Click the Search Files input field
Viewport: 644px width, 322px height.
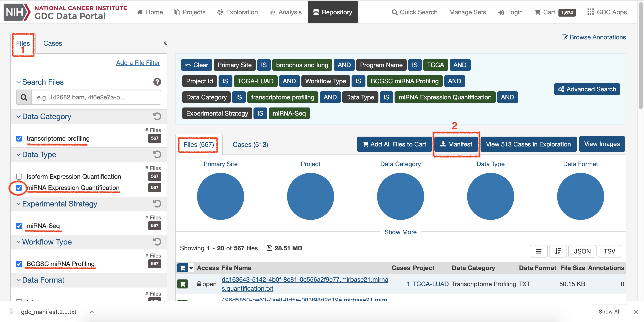click(96, 97)
